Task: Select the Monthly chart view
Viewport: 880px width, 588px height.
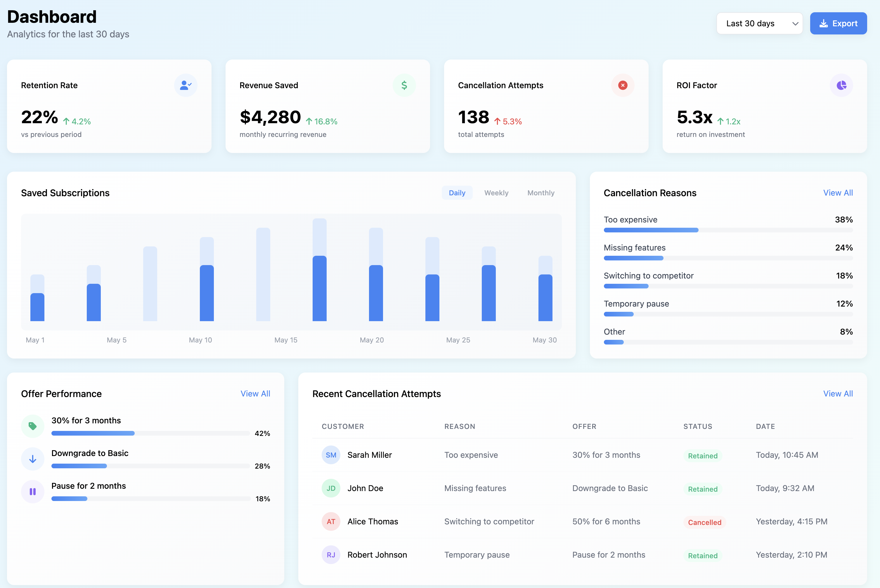Action: click(x=541, y=193)
